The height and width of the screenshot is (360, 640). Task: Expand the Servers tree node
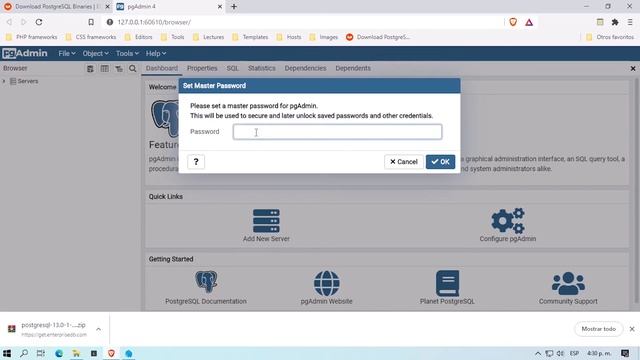coord(4,81)
